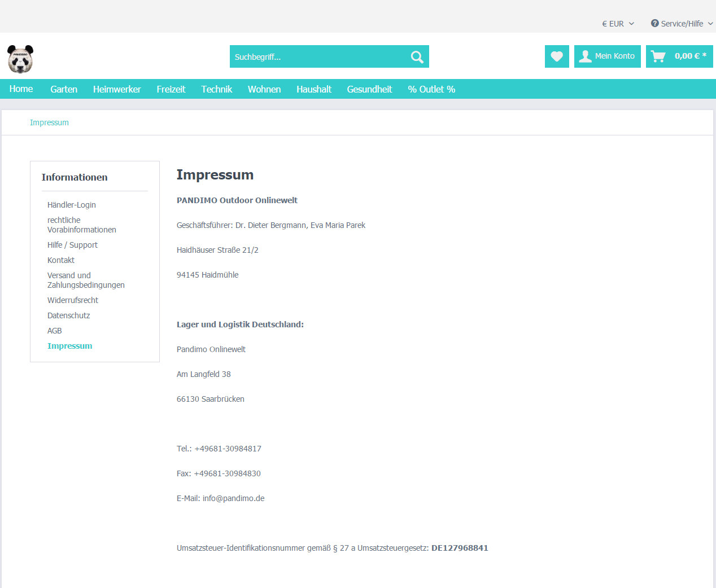Viewport: 716px width, 588px height.
Task: Click the 94145 Haidmühle text
Action: coord(208,275)
